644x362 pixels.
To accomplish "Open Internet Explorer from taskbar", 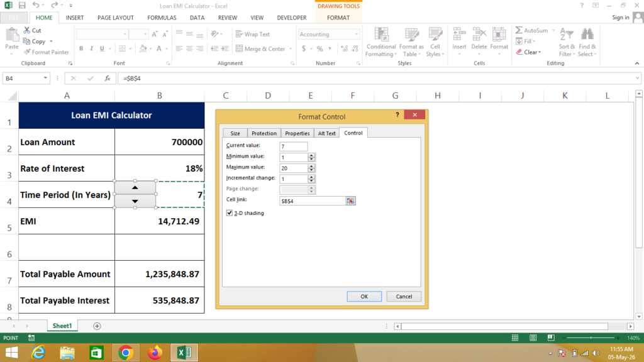I will [38, 353].
